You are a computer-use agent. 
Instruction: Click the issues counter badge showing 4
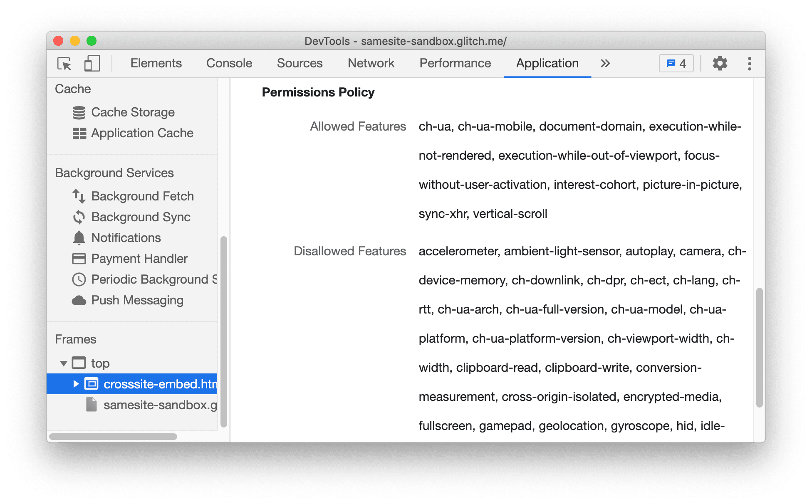(677, 62)
